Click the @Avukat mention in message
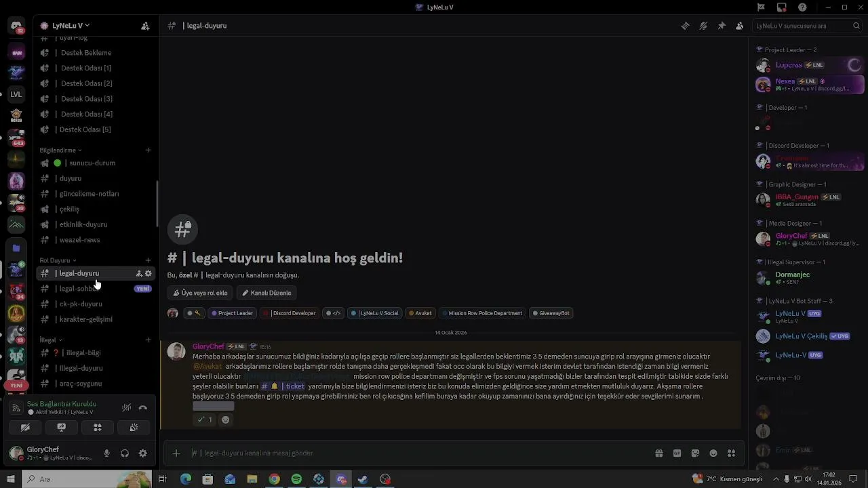 208,367
